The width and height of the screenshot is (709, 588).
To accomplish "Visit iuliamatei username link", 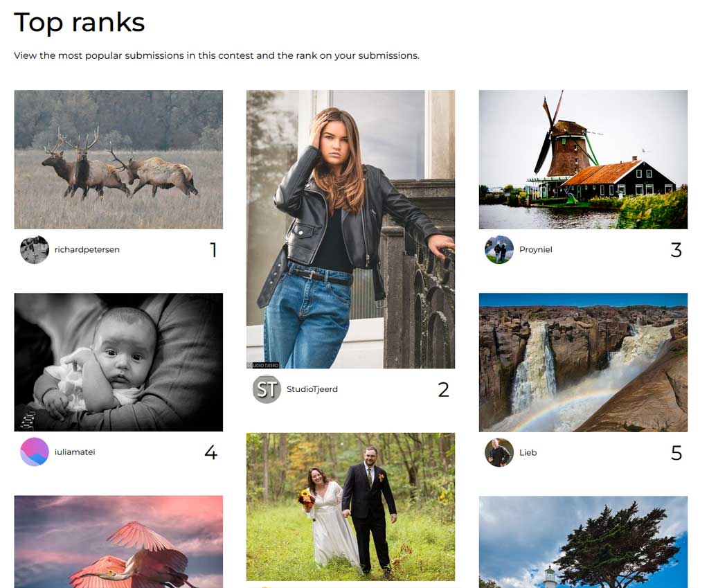I will point(75,452).
